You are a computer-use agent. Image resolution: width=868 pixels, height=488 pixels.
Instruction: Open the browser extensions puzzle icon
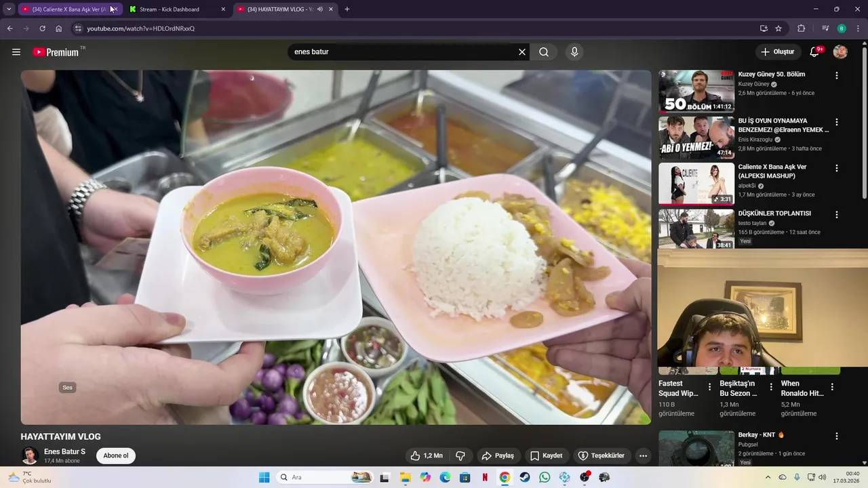point(802,28)
